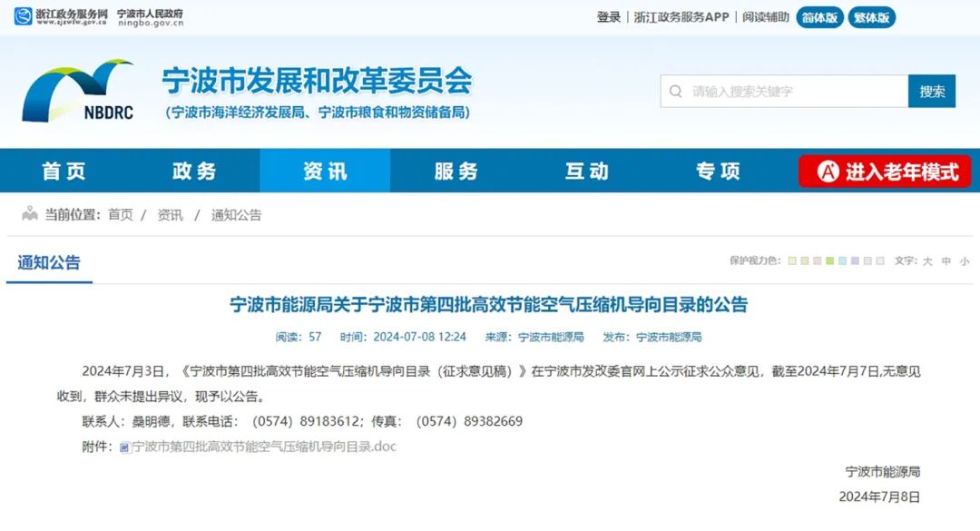
Task: Switch to 繁体版 traditional Chinese
Action: pos(870,16)
